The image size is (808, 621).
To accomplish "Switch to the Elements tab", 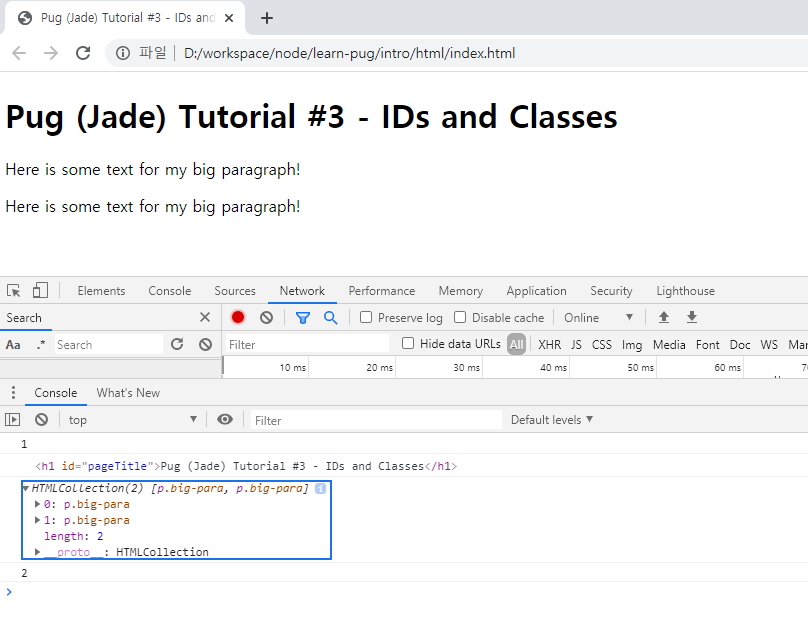I will point(102,291).
